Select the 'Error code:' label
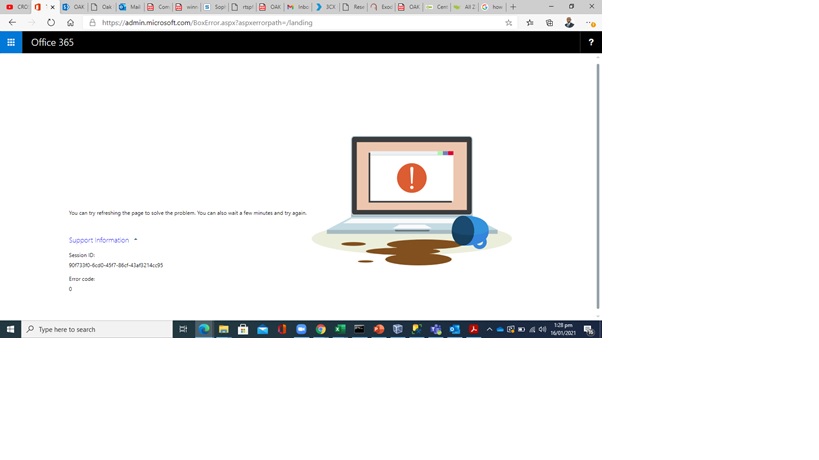This screenshot has width=819, height=460. [x=82, y=279]
